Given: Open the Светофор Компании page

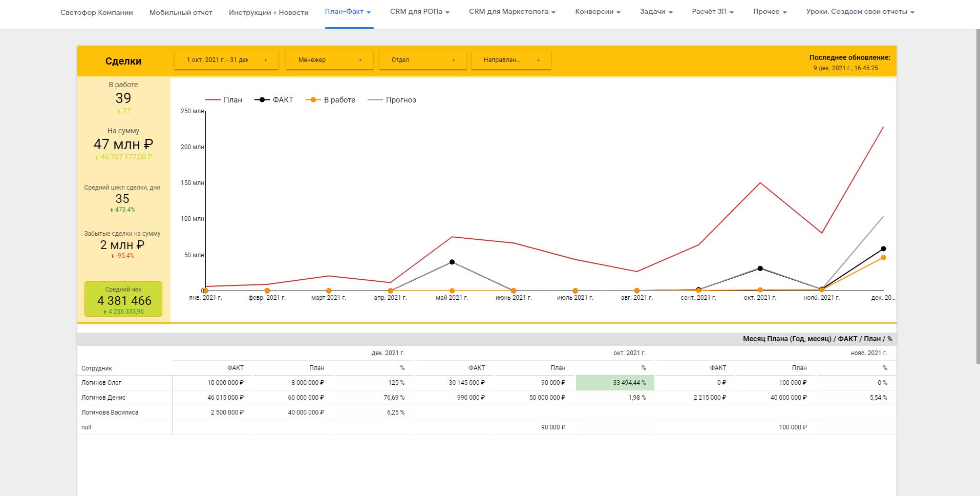Looking at the screenshot, I should tap(96, 12).
